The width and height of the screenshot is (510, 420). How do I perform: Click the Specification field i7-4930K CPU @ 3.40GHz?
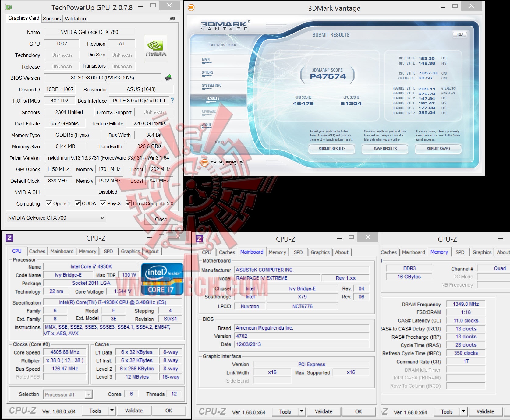click(113, 302)
